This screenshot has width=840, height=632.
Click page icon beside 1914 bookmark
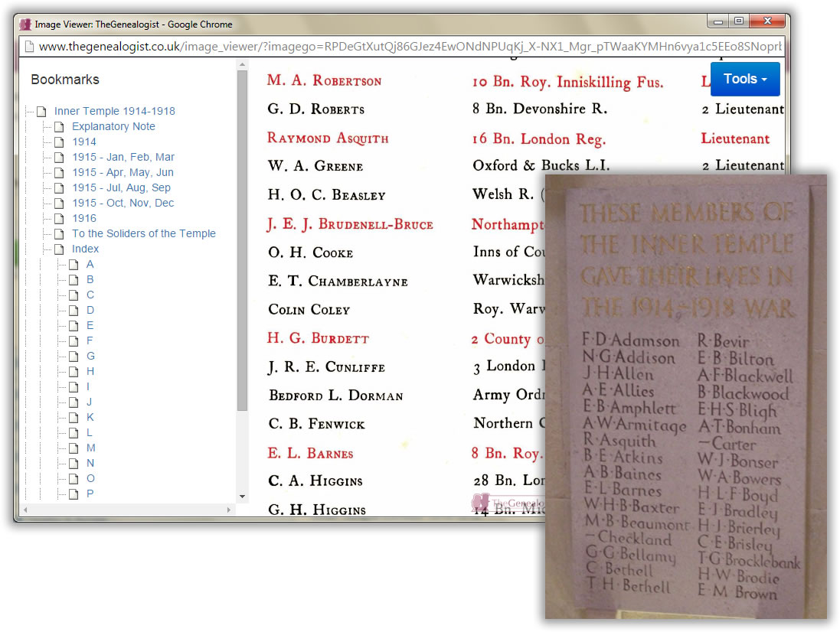(x=59, y=142)
